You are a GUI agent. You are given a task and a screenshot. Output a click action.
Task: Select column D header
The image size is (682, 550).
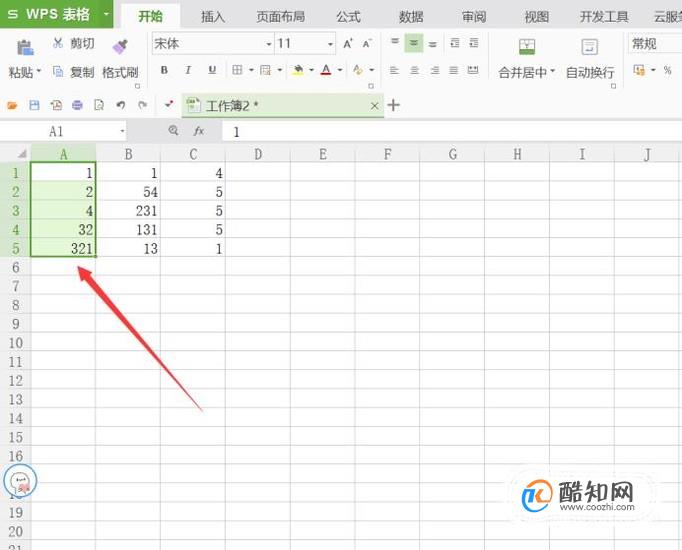point(258,154)
